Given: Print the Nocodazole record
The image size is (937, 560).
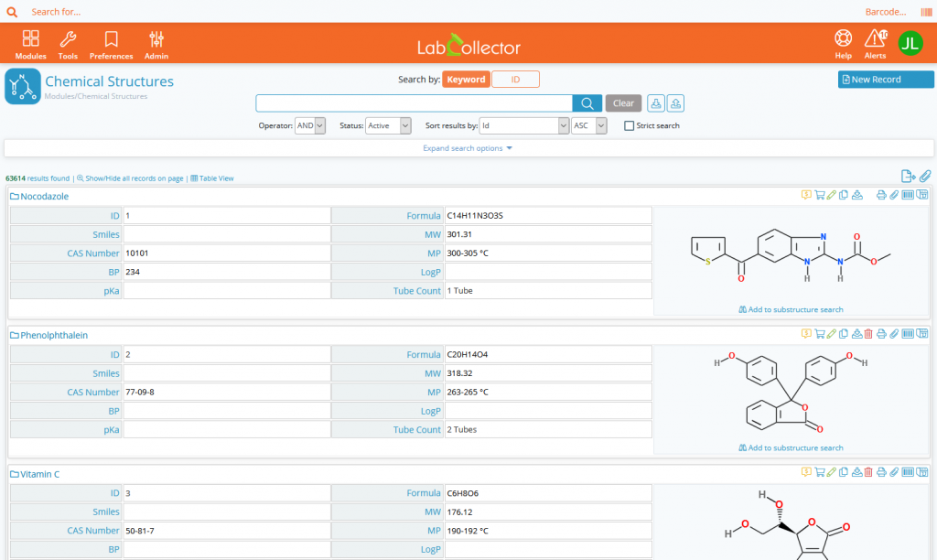Looking at the screenshot, I should (881, 195).
